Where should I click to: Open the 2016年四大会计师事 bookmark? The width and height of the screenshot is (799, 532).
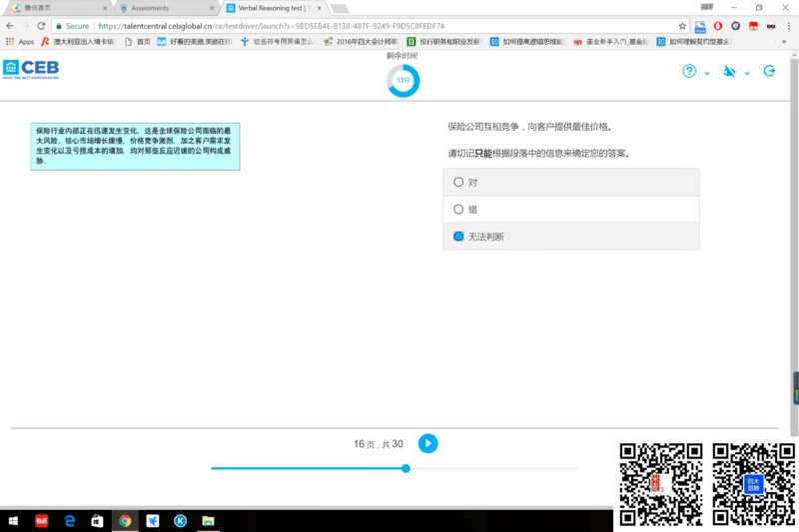(362, 42)
